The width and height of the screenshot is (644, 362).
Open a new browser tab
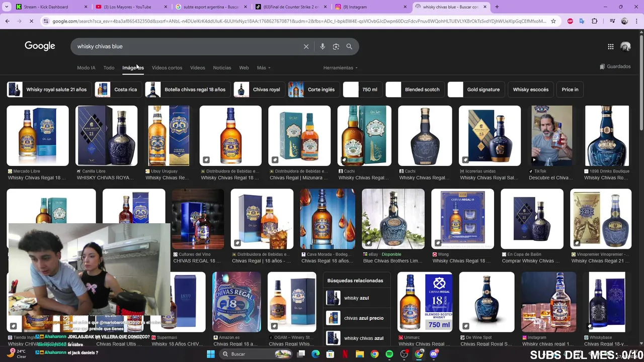click(x=497, y=7)
